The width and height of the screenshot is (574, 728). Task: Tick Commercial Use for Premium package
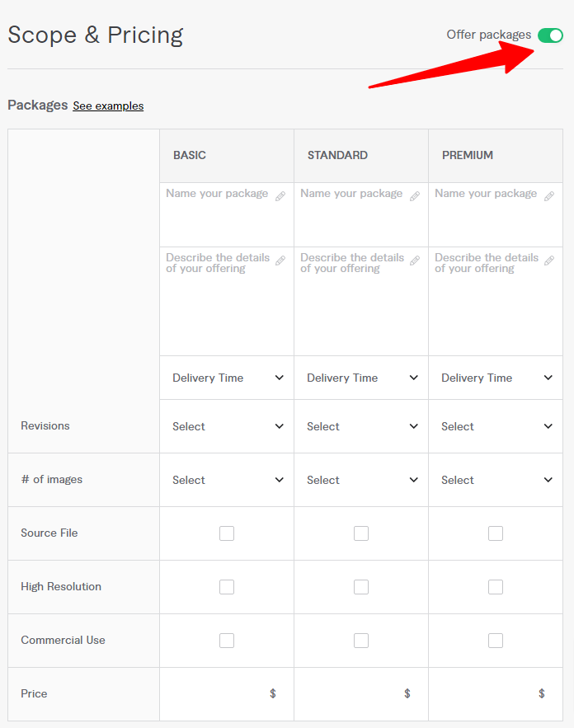[496, 641]
